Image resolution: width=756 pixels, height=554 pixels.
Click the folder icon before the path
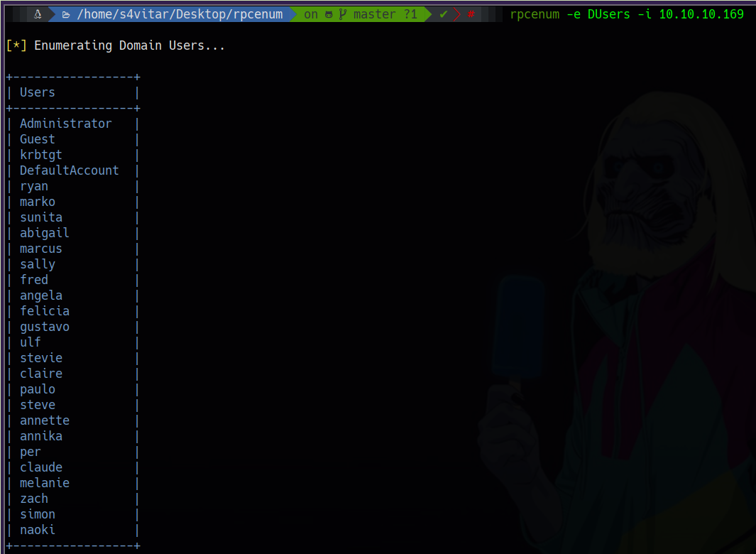[66, 15]
